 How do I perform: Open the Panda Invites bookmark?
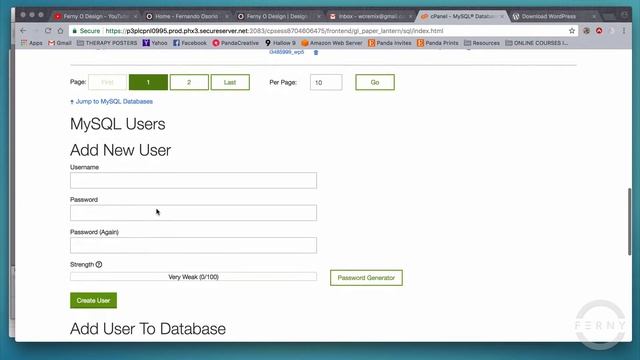point(390,43)
